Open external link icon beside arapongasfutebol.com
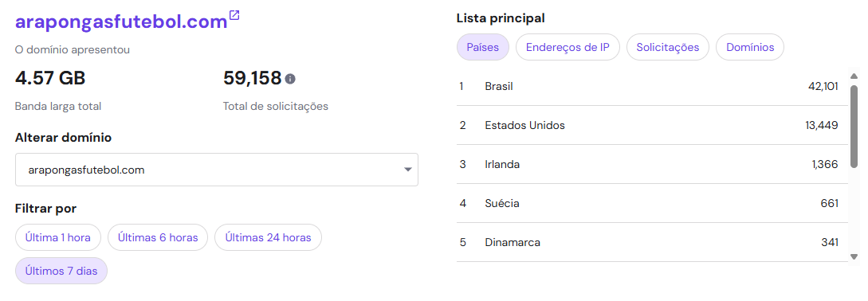Screen dimensions: 868x301 point(234,15)
